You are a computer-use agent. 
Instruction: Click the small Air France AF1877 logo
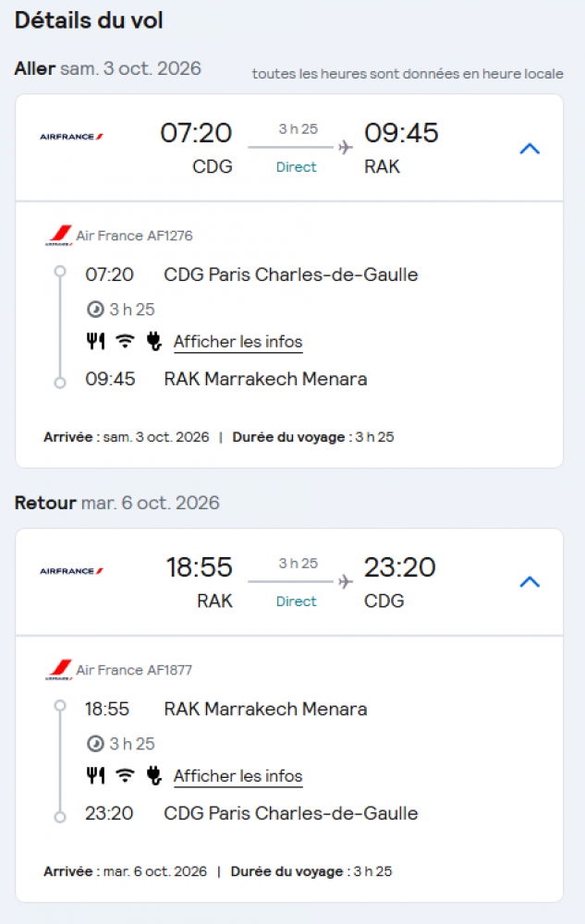(59, 670)
